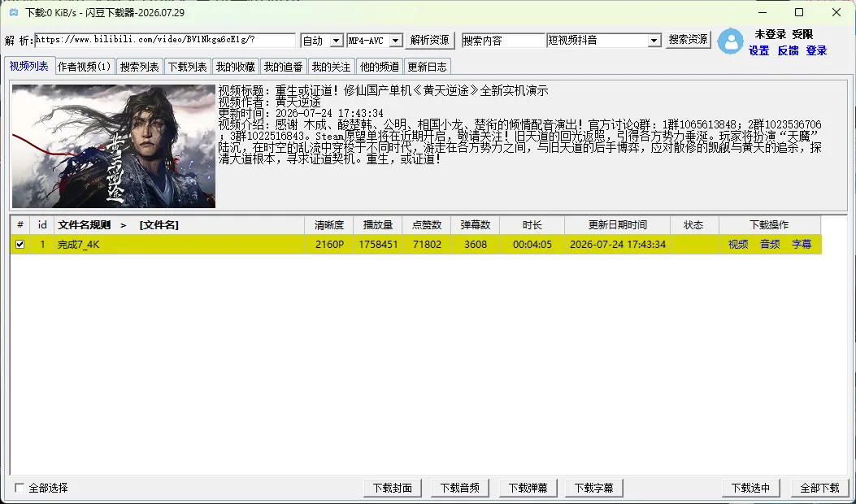Open the 我的收藏 tab
This screenshot has height=504, width=856.
(x=235, y=67)
